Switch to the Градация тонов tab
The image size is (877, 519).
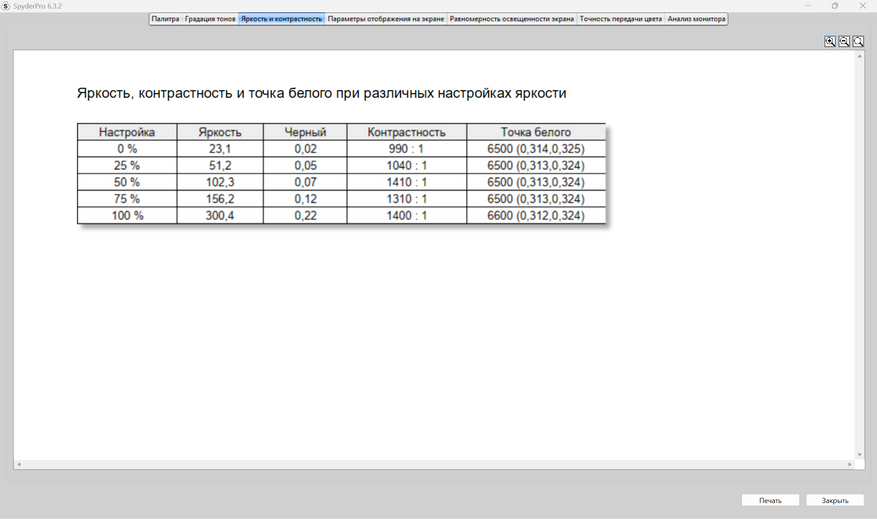(x=210, y=19)
